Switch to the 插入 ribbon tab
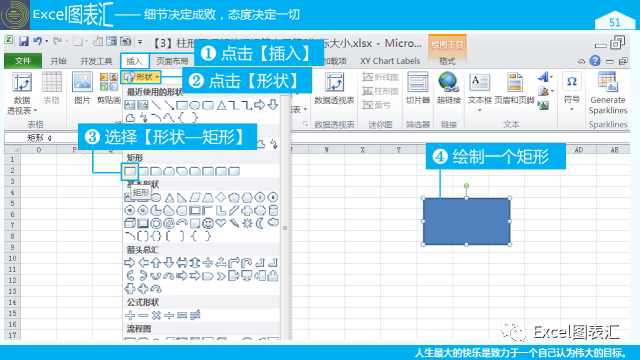 click(134, 61)
